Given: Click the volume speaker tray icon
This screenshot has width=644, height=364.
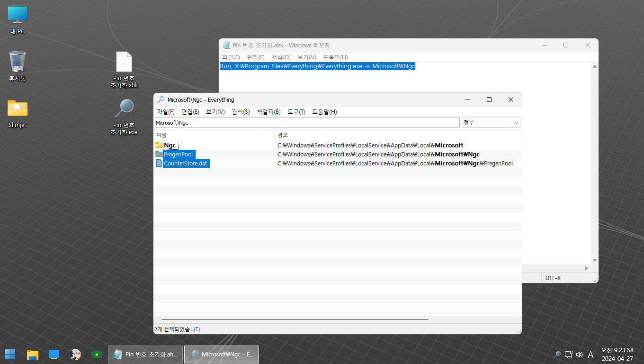Looking at the screenshot, I should [579, 354].
